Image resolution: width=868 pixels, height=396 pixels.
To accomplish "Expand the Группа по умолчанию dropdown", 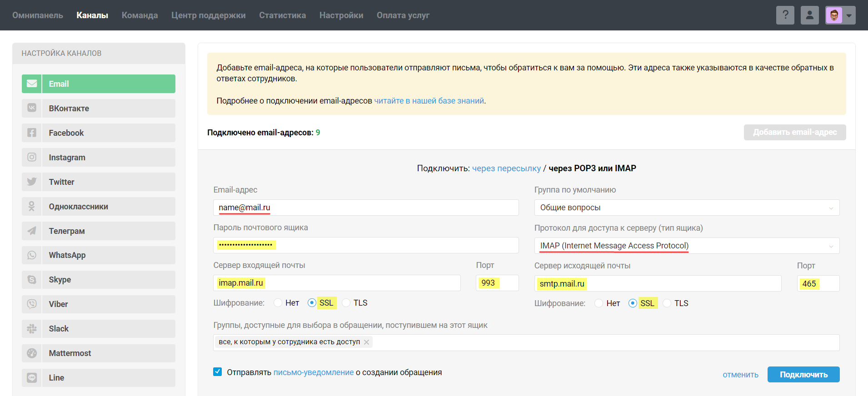I will (686, 208).
